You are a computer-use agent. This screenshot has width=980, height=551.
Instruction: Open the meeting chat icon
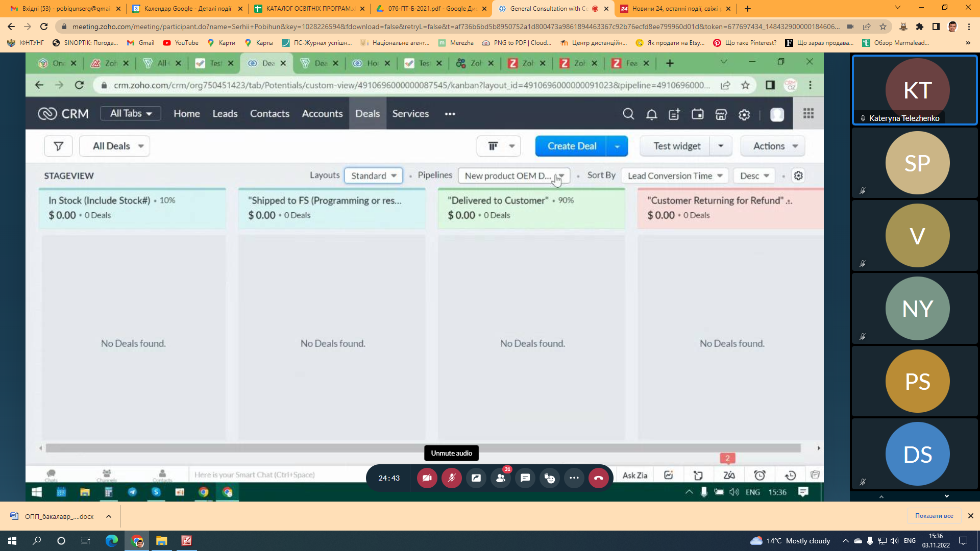click(x=525, y=478)
